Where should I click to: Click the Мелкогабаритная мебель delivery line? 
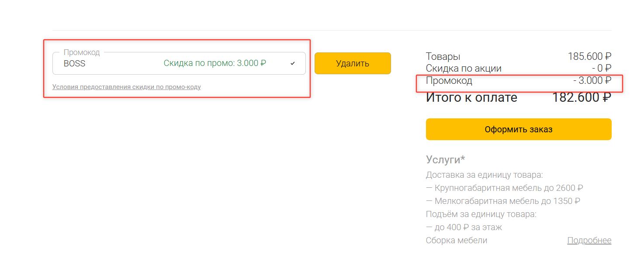502,201
